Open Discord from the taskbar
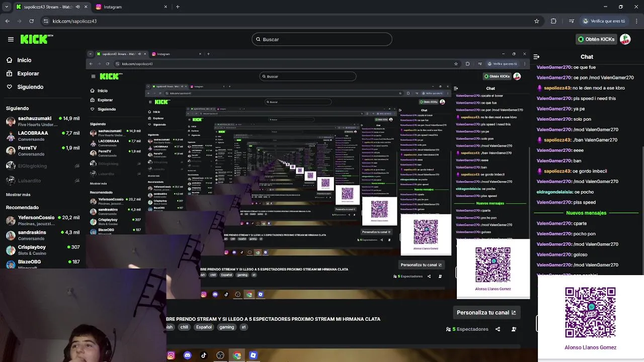Viewport: 644px width, 362px height. pyautogui.click(x=188, y=355)
